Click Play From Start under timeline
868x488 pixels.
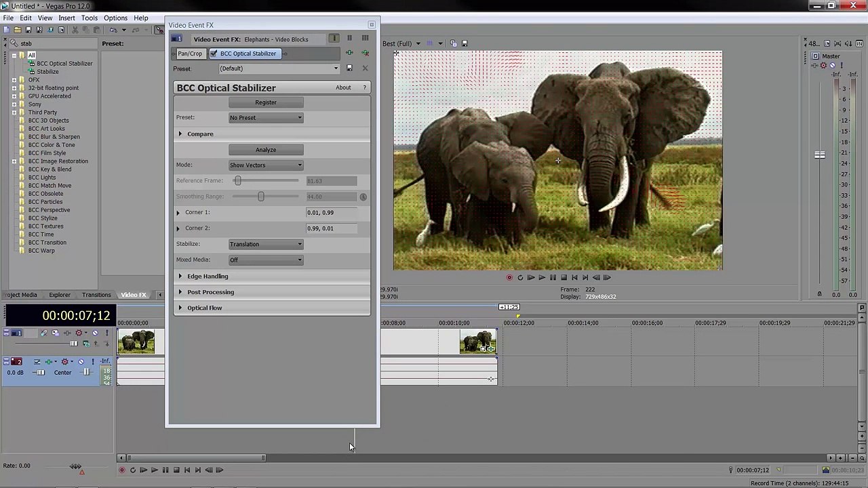[144, 470]
